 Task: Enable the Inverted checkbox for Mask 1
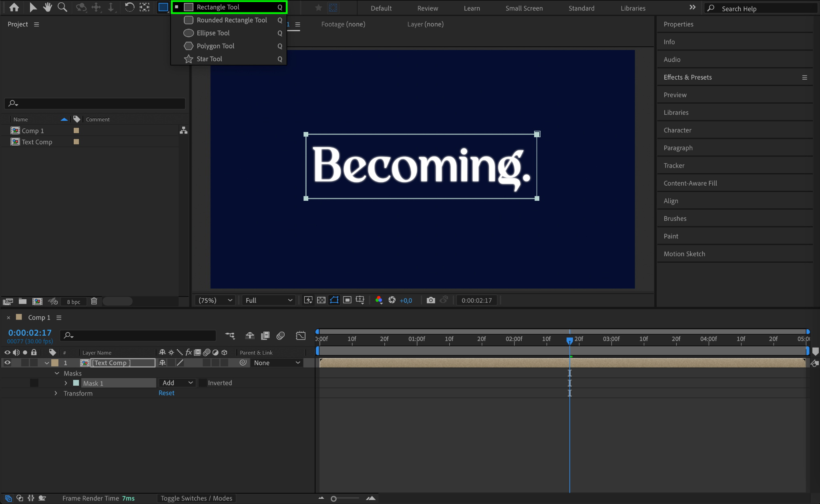coord(203,383)
